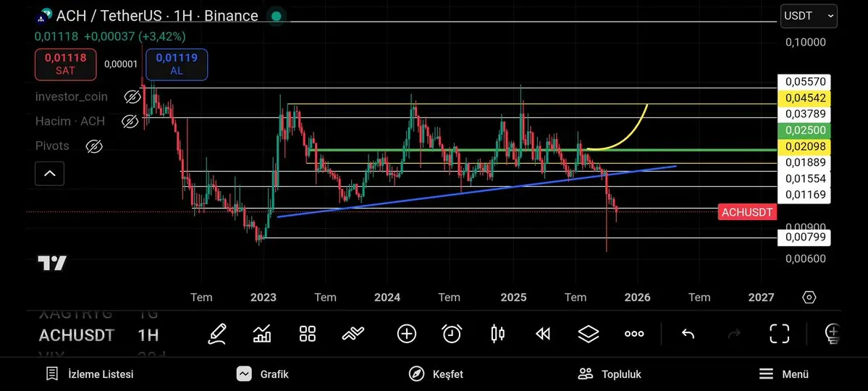
Task: Undo last action with back arrow
Action: [x=688, y=333]
